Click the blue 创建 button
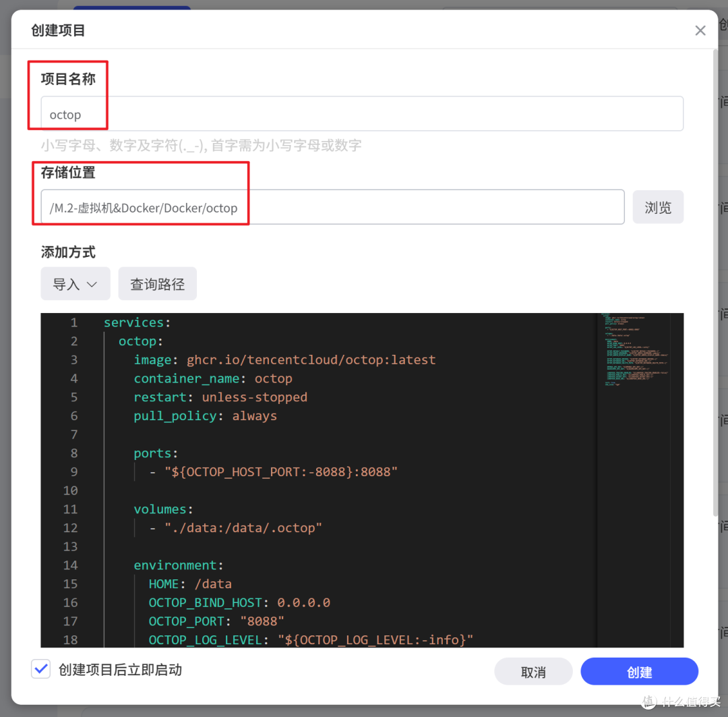The height and width of the screenshot is (717, 728). tap(639, 672)
